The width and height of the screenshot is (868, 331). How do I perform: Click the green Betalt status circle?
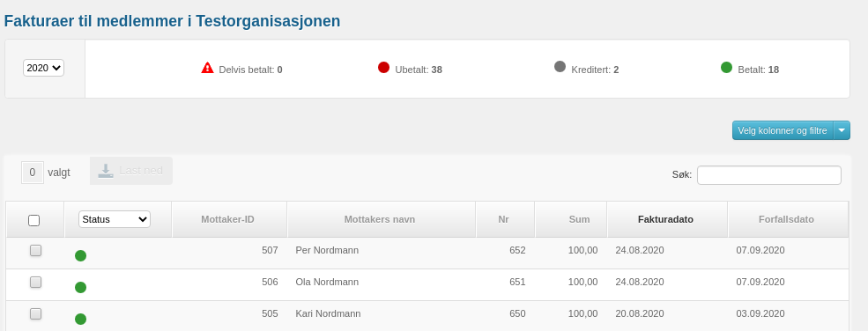tap(726, 68)
